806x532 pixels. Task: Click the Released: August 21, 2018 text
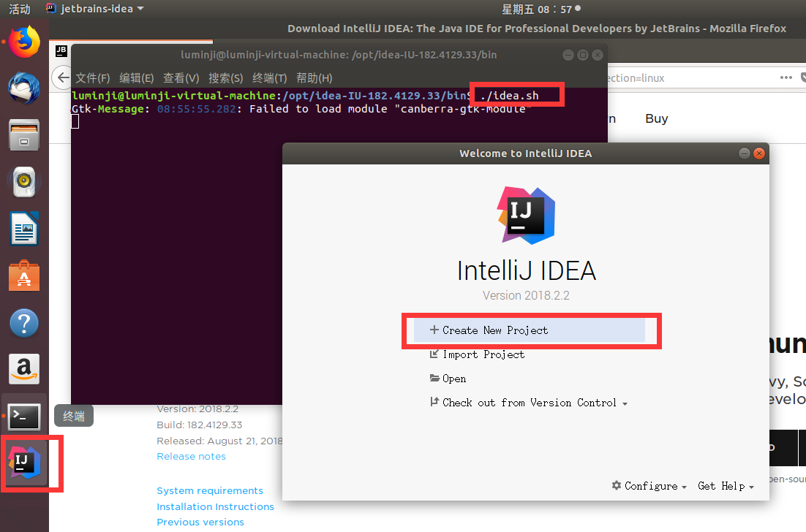[x=219, y=441]
